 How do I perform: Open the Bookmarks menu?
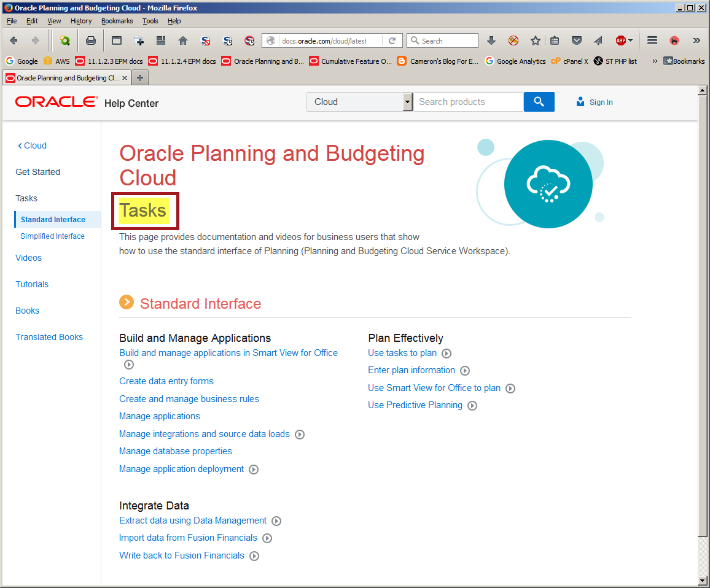coord(117,21)
